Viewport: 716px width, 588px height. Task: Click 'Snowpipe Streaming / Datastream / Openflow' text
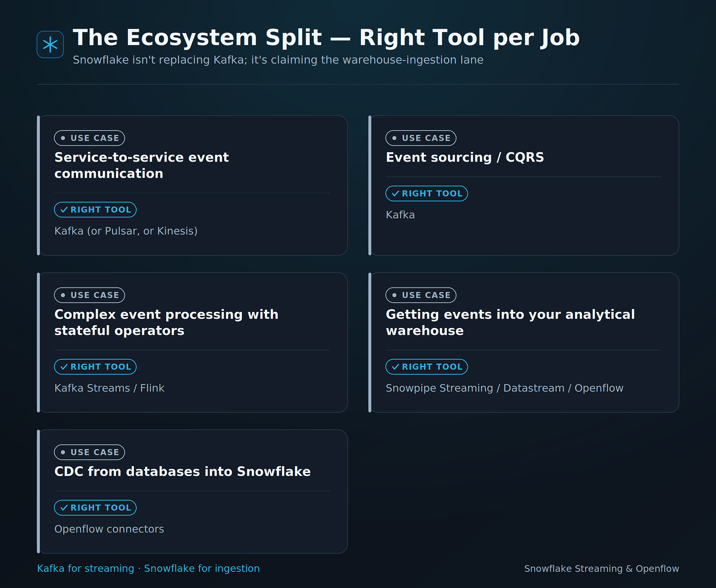click(504, 388)
